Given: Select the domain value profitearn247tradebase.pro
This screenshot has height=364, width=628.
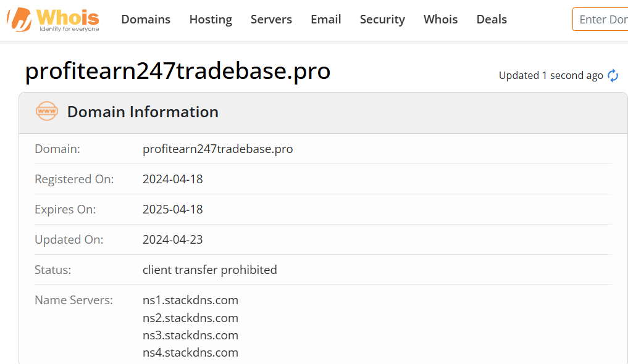Looking at the screenshot, I should point(218,149).
